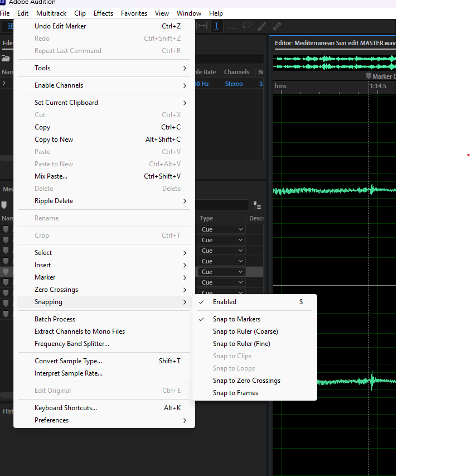Open Keyboard Shortcuts...
Screen dimensions: 470x476
(104, 408)
